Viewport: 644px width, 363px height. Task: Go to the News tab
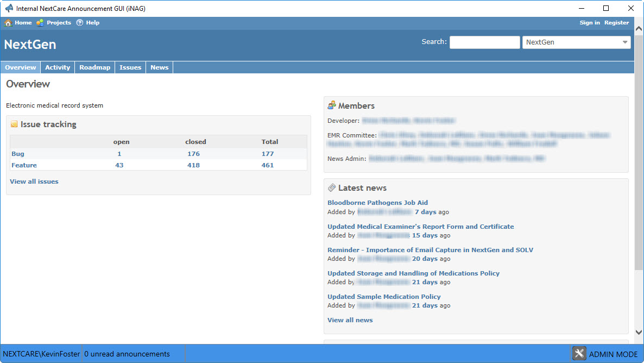pos(159,67)
